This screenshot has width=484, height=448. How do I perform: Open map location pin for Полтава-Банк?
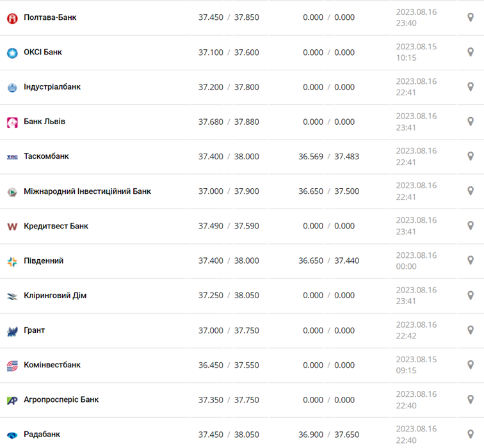point(471,17)
